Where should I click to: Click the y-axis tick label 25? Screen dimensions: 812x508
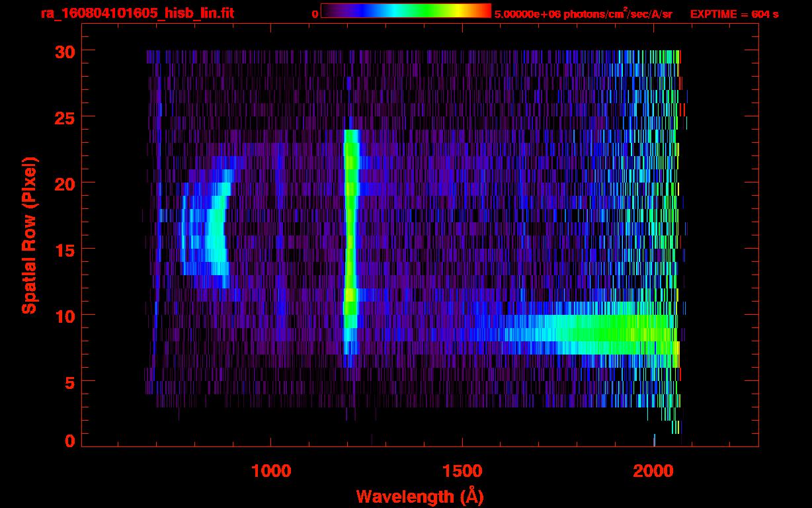(63, 117)
